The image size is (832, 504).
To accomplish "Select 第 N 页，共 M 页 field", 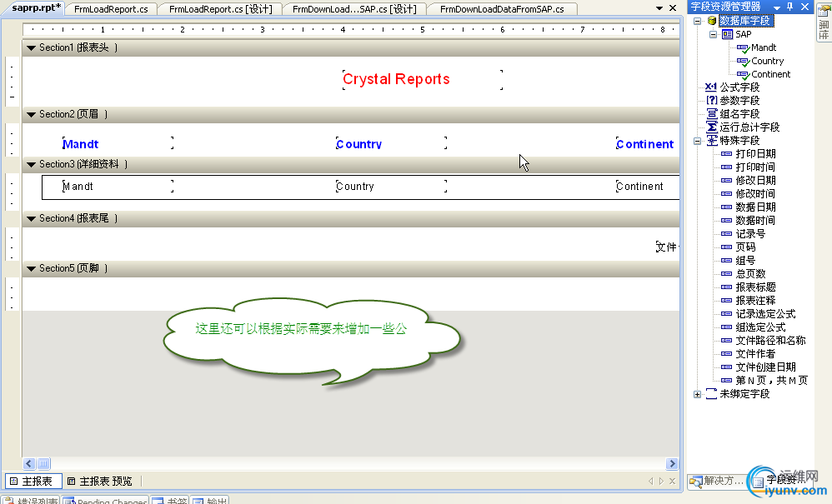I will 771,381.
